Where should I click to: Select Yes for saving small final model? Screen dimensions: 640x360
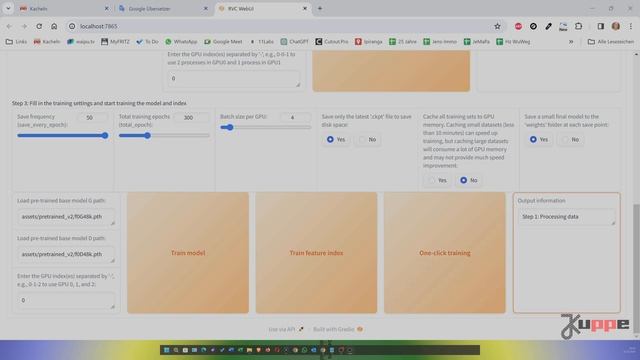pos(539,140)
